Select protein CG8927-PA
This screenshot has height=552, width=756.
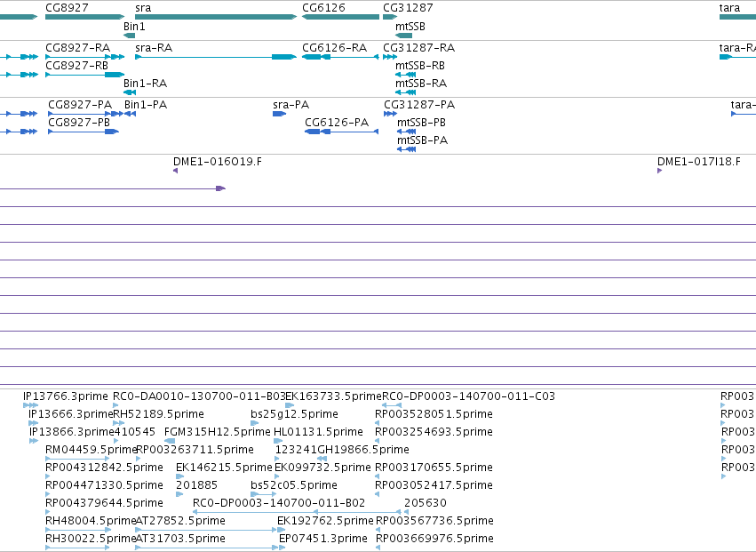[x=86, y=114]
